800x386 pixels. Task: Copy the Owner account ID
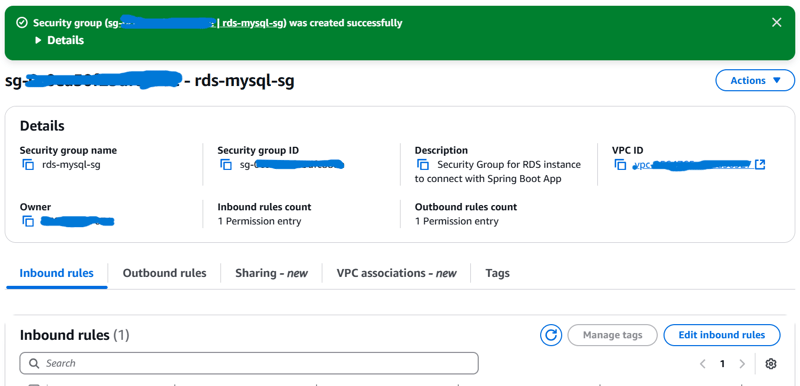click(28, 221)
